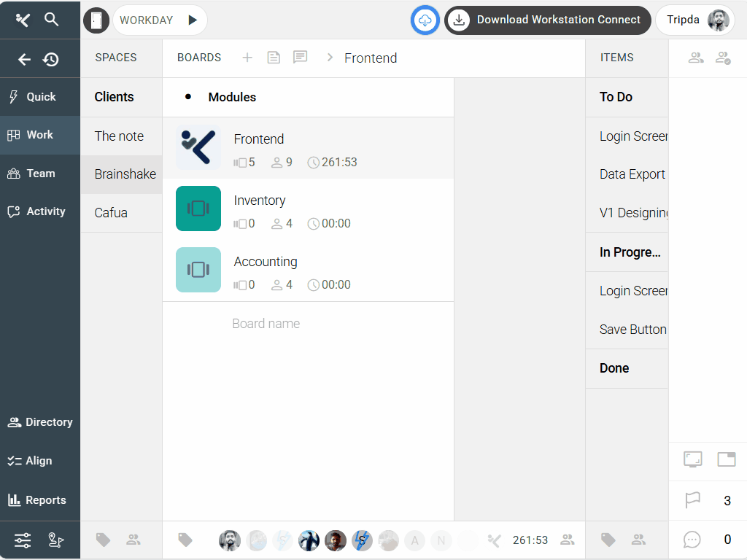Click the cloud download icon
Viewport: 747px width, 560px height.
tap(425, 20)
